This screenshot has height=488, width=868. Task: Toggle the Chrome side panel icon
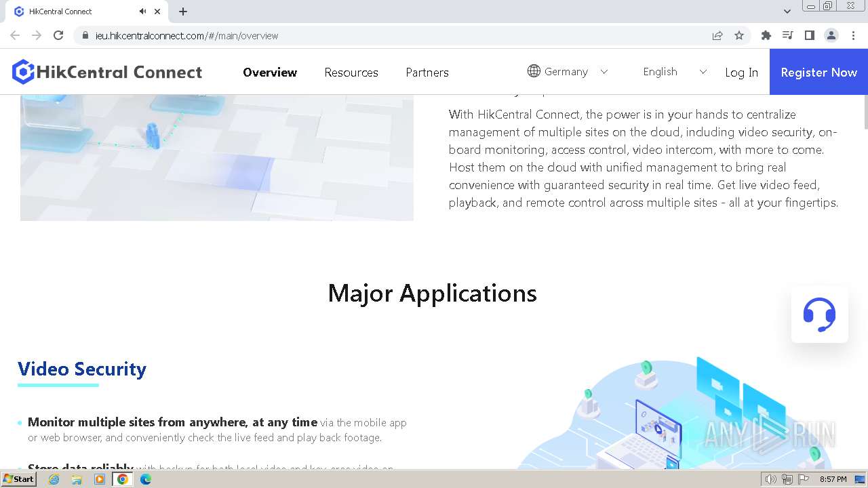click(x=810, y=35)
